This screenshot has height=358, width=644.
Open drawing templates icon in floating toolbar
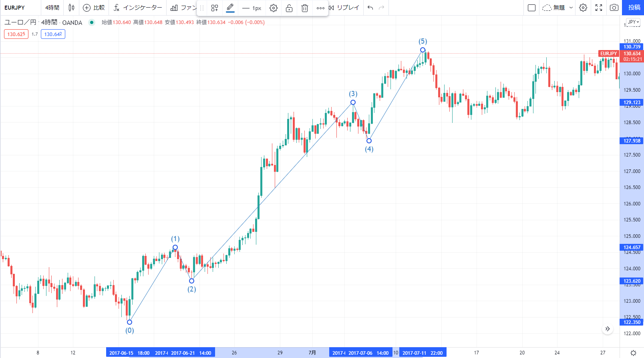(215, 8)
